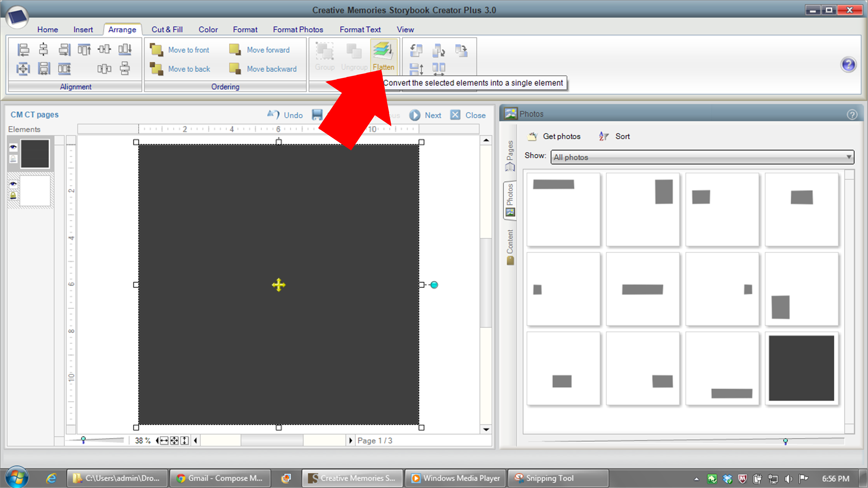This screenshot has height=488, width=868.
Task: Click Sort photos button
Action: point(615,136)
